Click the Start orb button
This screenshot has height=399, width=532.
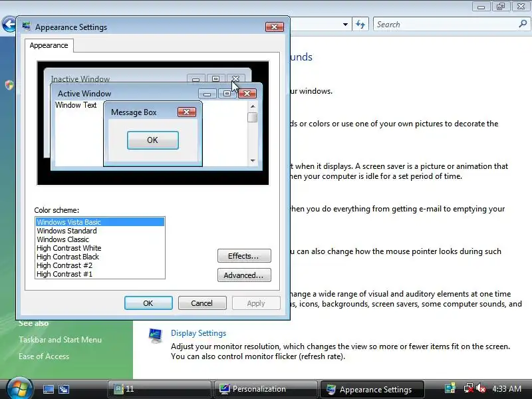(x=19, y=389)
